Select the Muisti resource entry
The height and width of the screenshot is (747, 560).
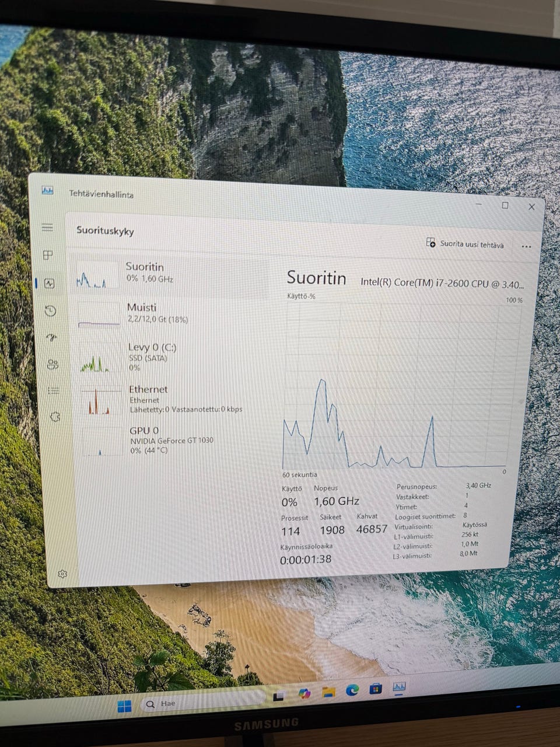(x=170, y=315)
